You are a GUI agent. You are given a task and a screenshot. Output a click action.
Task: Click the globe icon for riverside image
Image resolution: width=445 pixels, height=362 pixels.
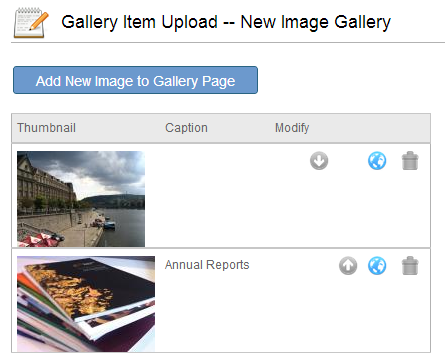377,161
